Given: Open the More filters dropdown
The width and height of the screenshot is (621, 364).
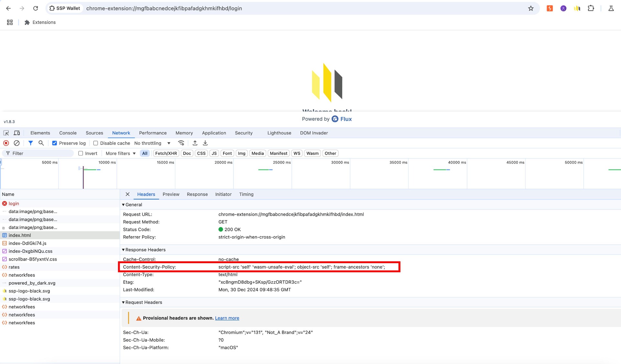Looking at the screenshot, I should coord(120,154).
